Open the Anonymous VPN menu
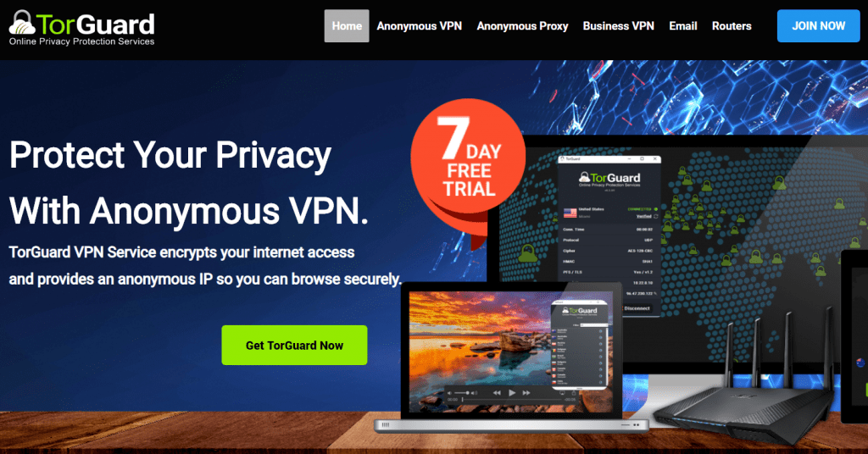Image resolution: width=868 pixels, height=454 pixels. click(419, 26)
